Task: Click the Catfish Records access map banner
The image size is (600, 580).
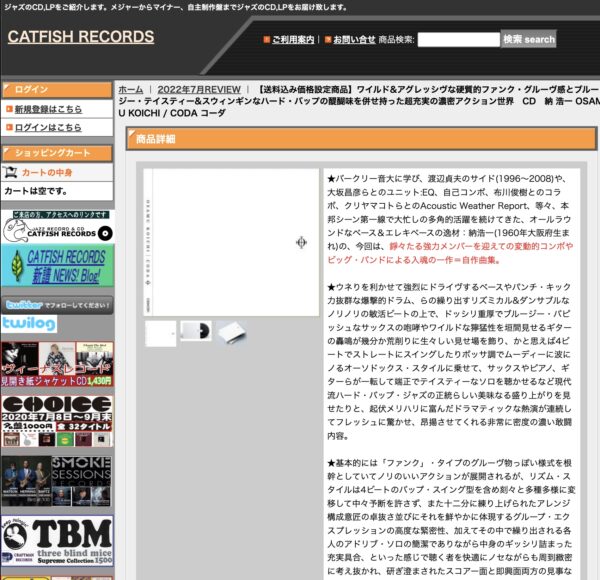Action: point(57,226)
